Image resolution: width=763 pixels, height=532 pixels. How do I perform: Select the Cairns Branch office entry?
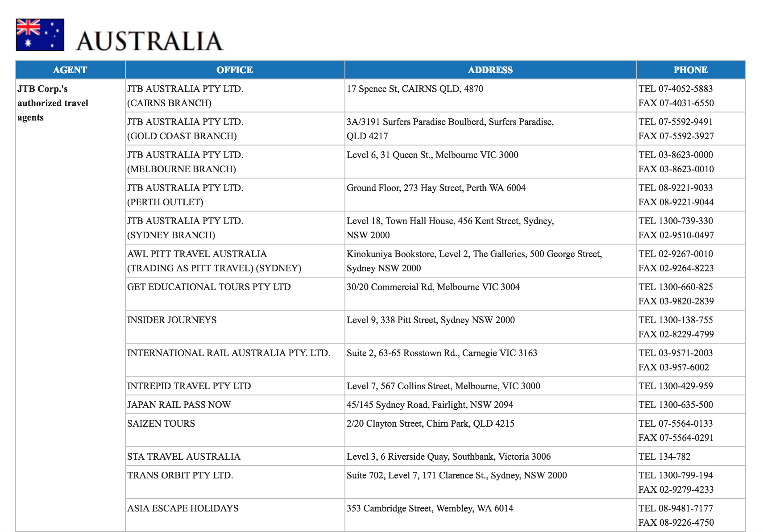[x=185, y=96]
